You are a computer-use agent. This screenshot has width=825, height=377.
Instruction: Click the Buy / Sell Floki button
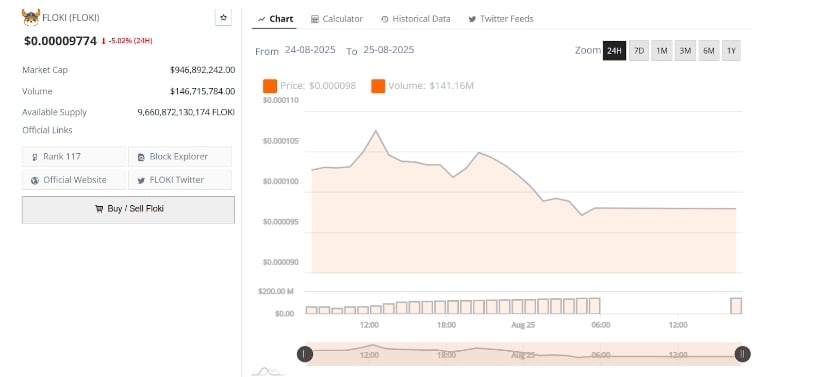pyautogui.click(x=128, y=209)
